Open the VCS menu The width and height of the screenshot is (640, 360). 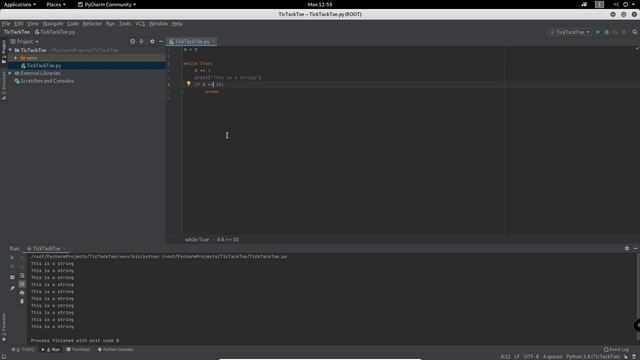[140, 24]
